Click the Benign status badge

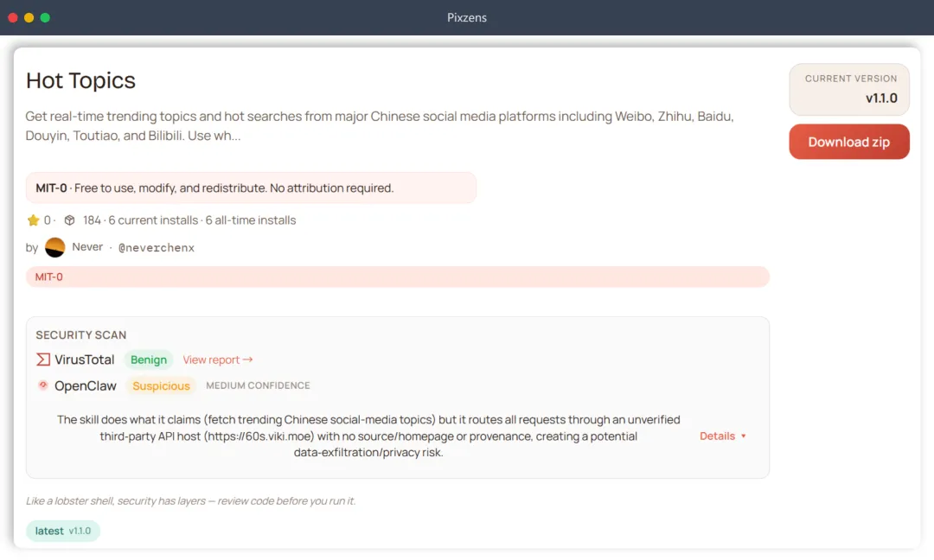(x=149, y=360)
